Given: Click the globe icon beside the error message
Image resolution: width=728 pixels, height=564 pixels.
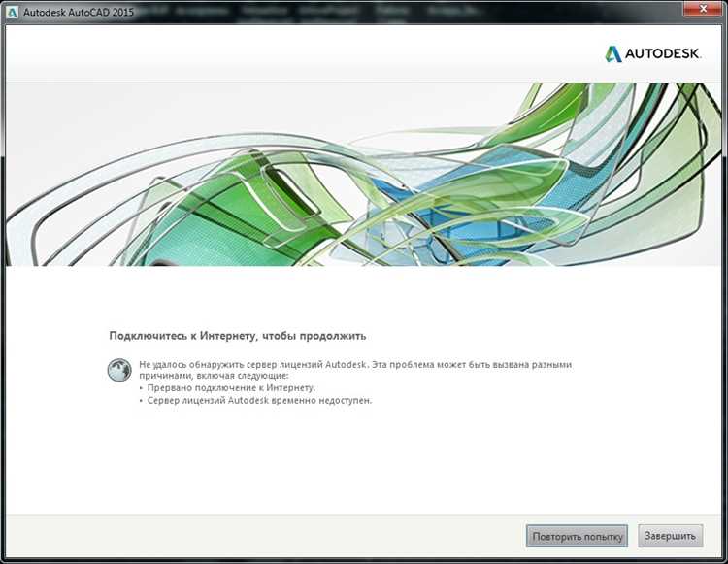Looking at the screenshot, I should (119, 370).
